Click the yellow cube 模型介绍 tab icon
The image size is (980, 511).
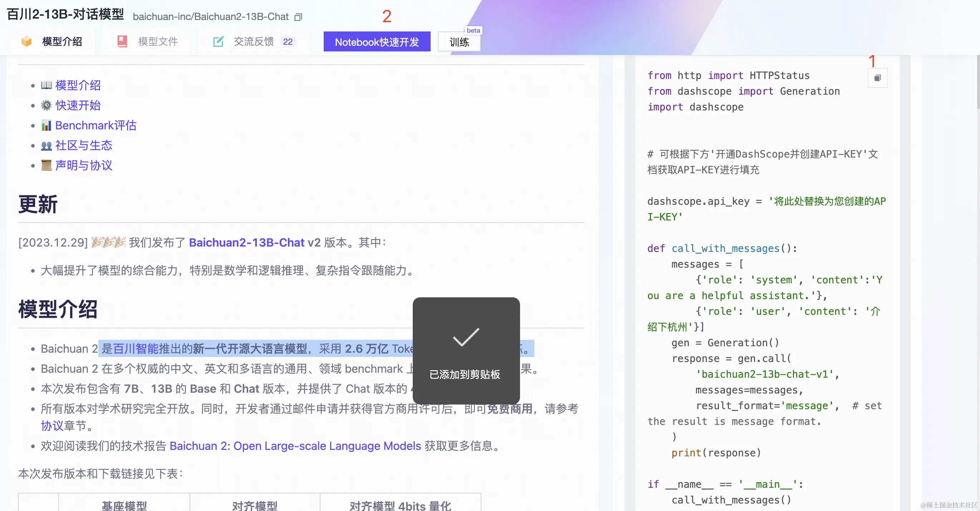click(x=26, y=41)
